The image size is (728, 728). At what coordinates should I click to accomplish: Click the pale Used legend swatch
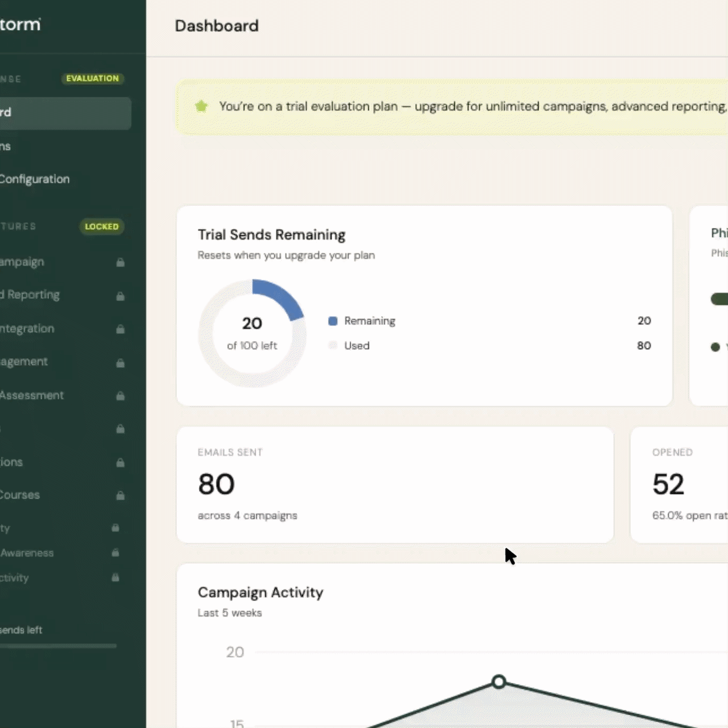[x=333, y=345]
